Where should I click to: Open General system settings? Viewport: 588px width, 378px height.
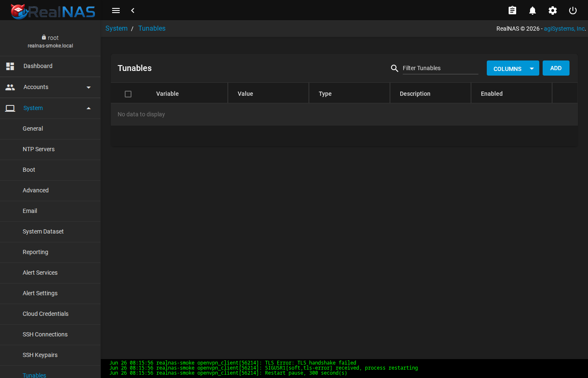coord(50,129)
